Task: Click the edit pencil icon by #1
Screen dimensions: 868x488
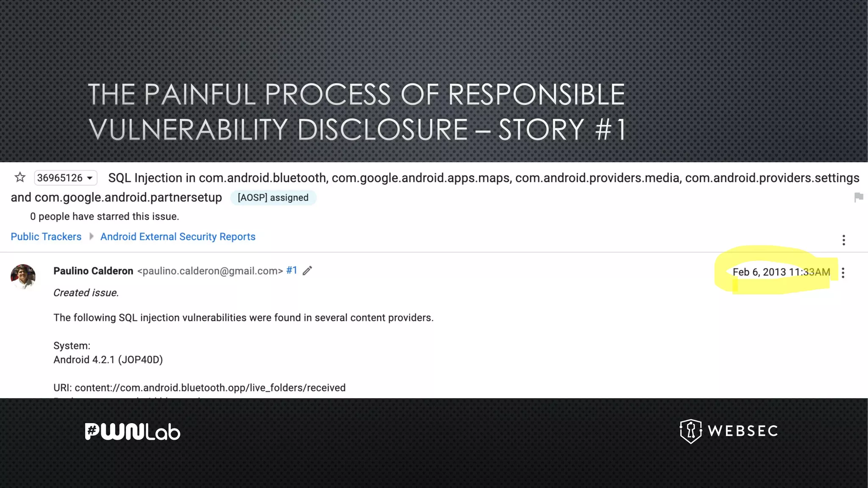Action: [x=307, y=271]
